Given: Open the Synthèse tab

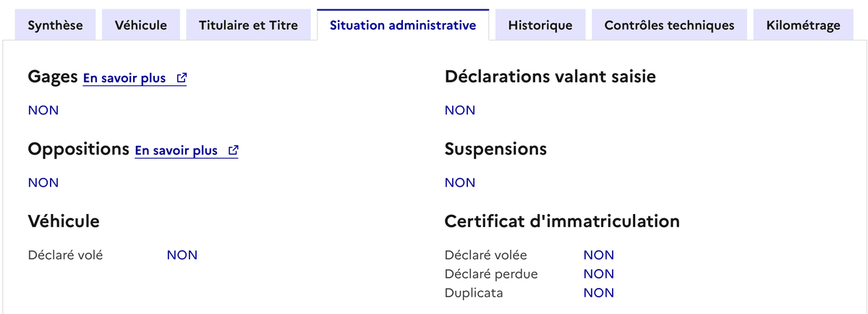Looking at the screenshot, I should (55, 25).
